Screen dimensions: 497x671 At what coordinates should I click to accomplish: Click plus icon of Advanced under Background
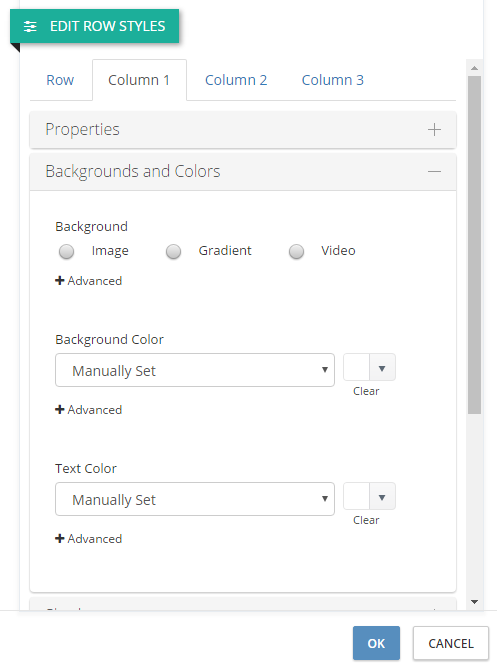60,281
